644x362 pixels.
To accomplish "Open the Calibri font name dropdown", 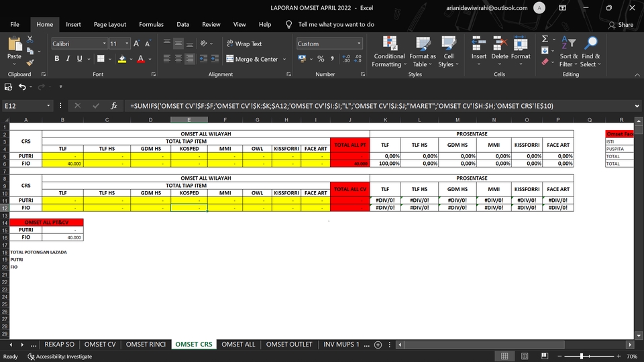I will tap(105, 44).
